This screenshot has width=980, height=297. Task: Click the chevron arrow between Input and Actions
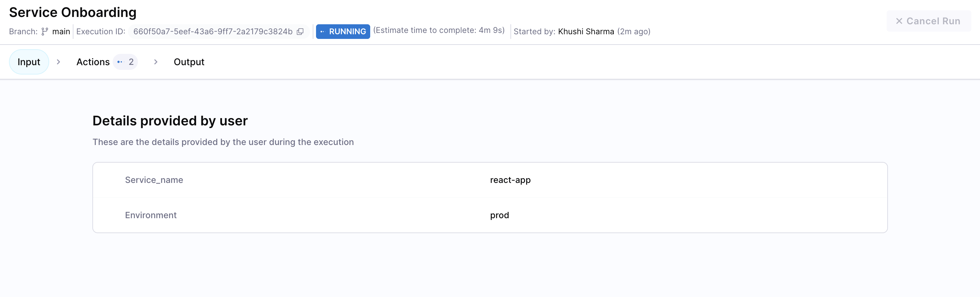[x=58, y=62]
